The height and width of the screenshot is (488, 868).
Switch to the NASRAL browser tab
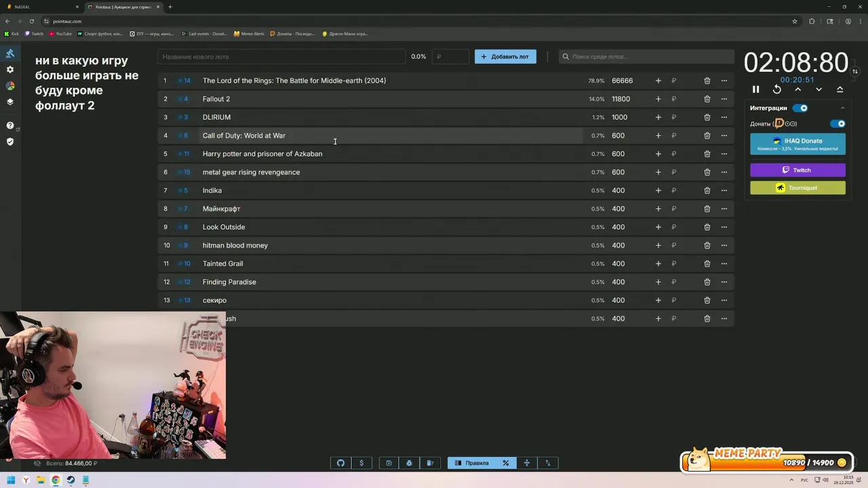pos(41,7)
